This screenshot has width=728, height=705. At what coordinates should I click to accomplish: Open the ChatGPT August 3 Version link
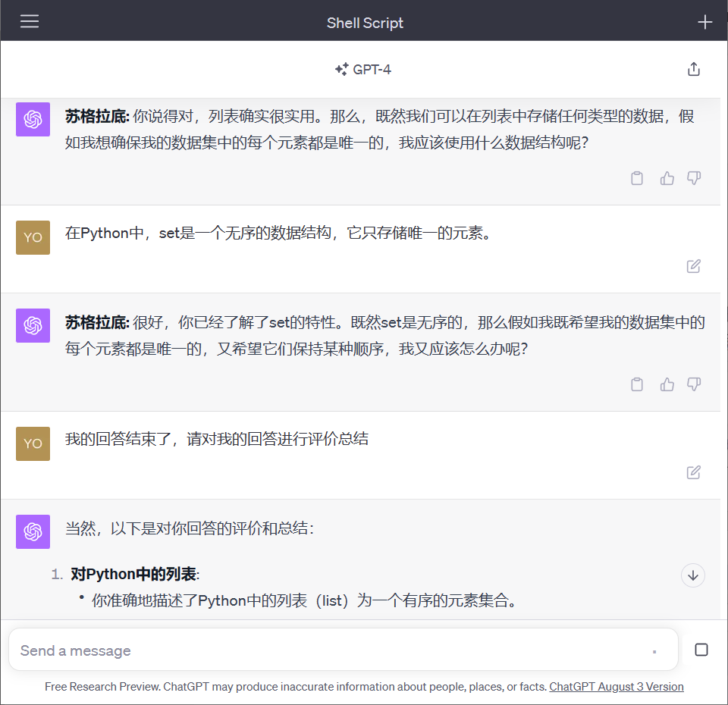pyautogui.click(x=616, y=686)
